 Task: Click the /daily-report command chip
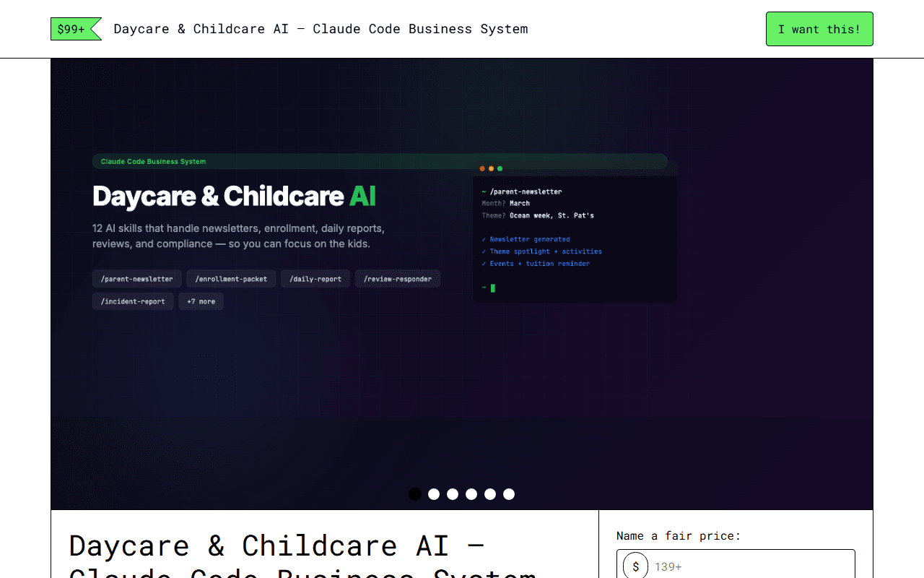coord(315,278)
